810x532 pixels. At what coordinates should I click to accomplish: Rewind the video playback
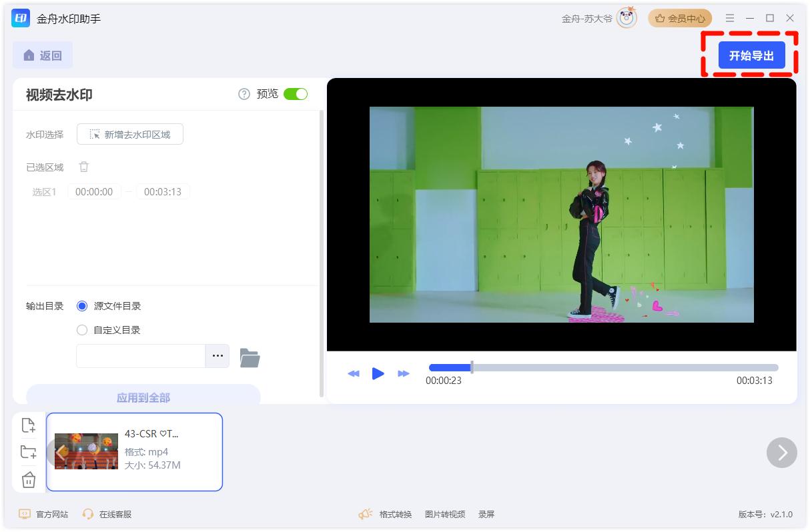pos(353,373)
